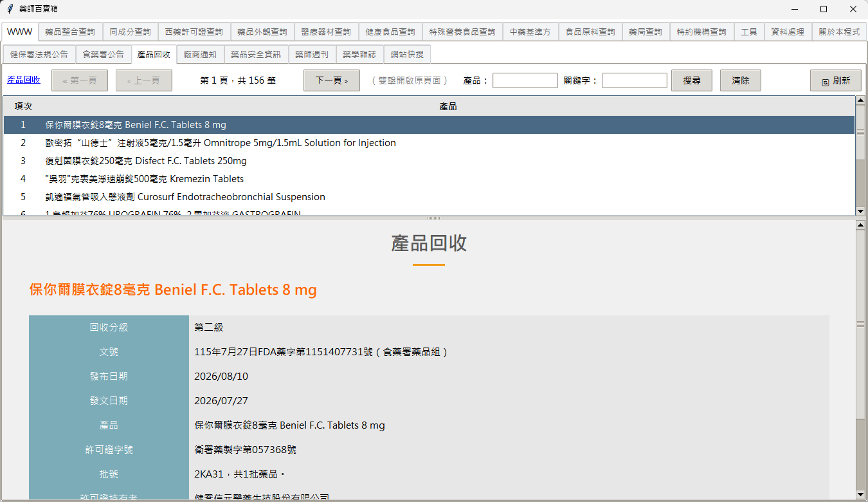Select the 資料處理 tab

point(788,32)
